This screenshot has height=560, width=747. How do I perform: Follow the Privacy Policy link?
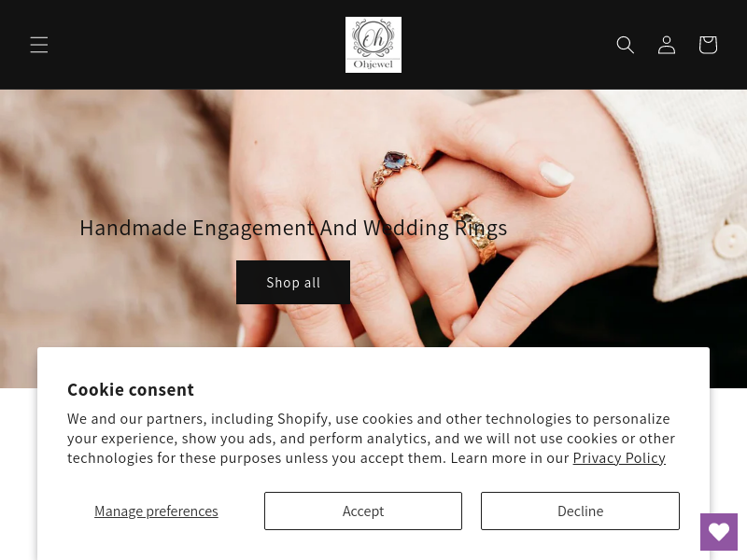pyautogui.click(x=619, y=458)
